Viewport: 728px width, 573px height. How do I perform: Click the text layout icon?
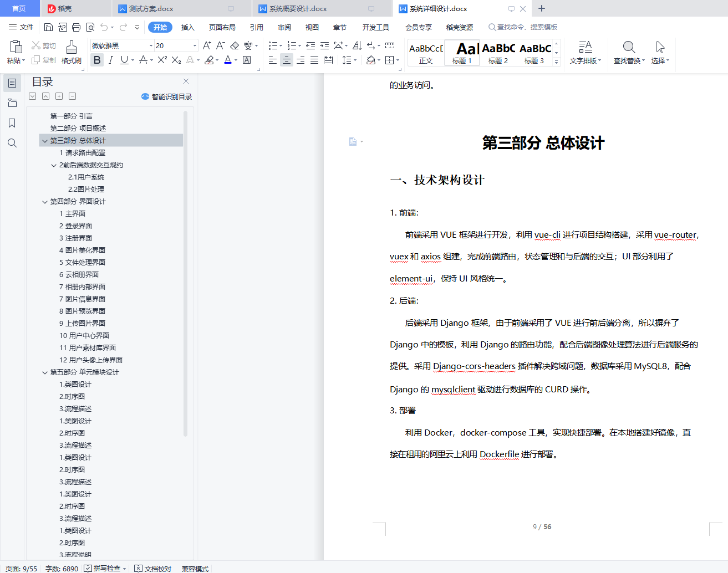click(x=585, y=47)
